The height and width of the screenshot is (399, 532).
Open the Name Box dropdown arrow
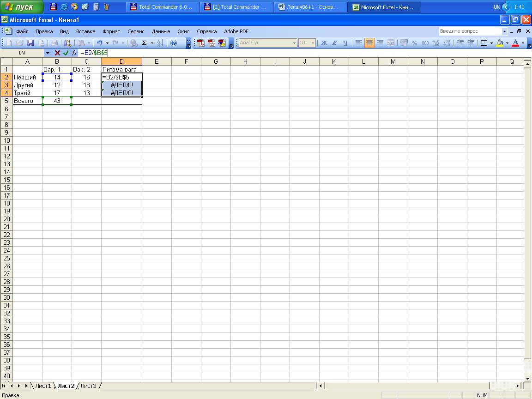point(48,53)
